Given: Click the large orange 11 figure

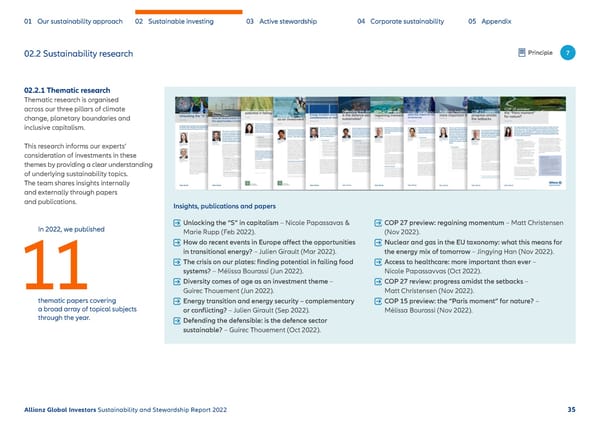Looking at the screenshot, I should [x=56, y=265].
